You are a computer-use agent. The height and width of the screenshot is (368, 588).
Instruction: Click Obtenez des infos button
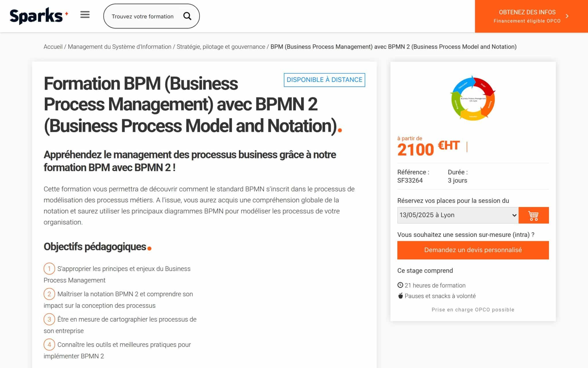click(531, 16)
